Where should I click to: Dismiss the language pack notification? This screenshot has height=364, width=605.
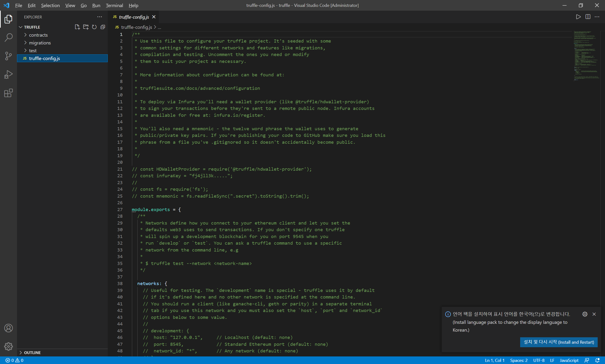[594, 314]
